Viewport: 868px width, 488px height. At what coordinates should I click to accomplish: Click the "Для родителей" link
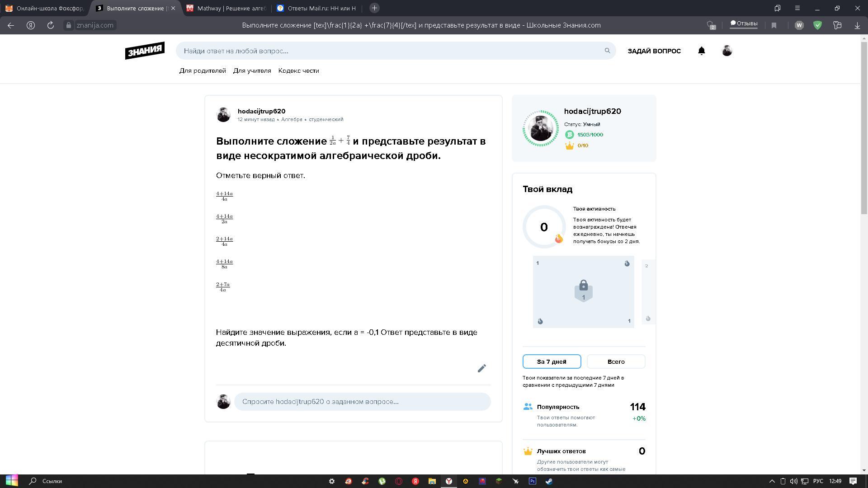(x=203, y=71)
